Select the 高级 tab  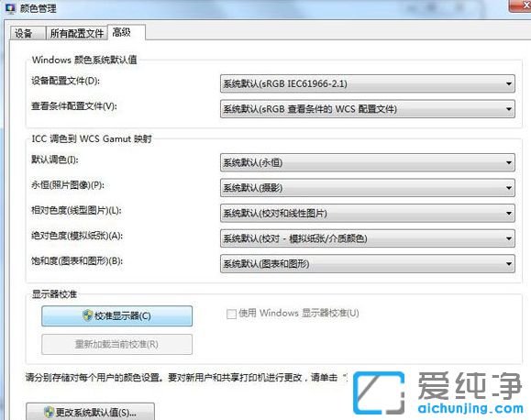pyautogui.click(x=126, y=32)
